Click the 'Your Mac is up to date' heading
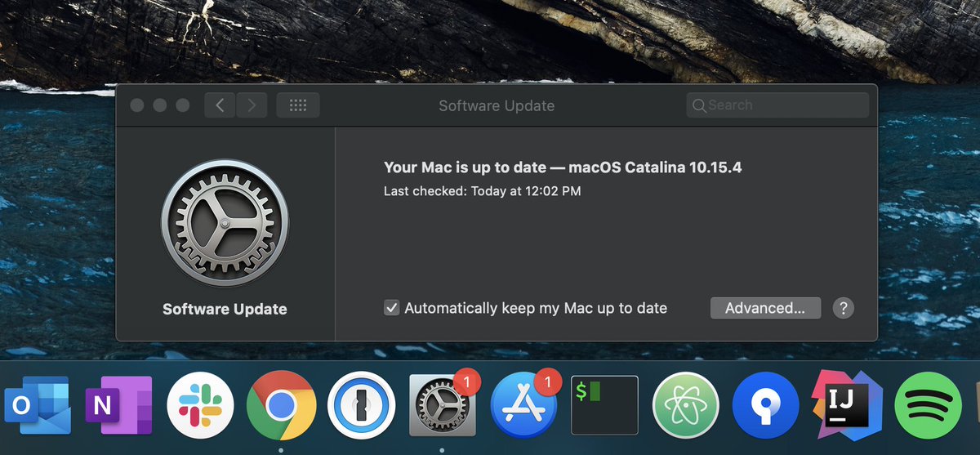The image size is (980, 455). pos(563,167)
